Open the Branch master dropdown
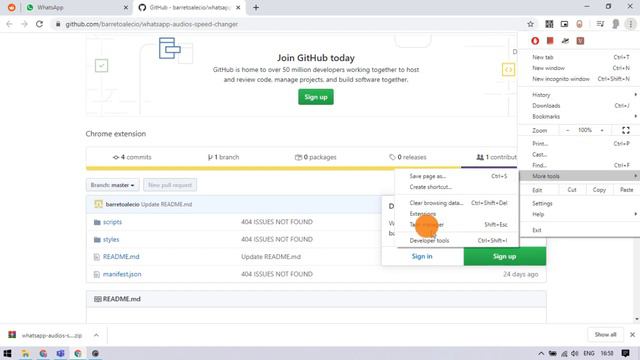 pyautogui.click(x=112, y=185)
